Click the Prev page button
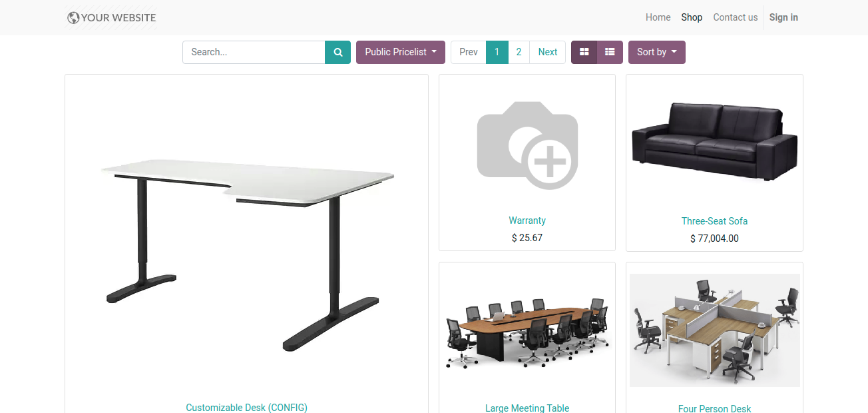This screenshot has width=868, height=413. 469,52
